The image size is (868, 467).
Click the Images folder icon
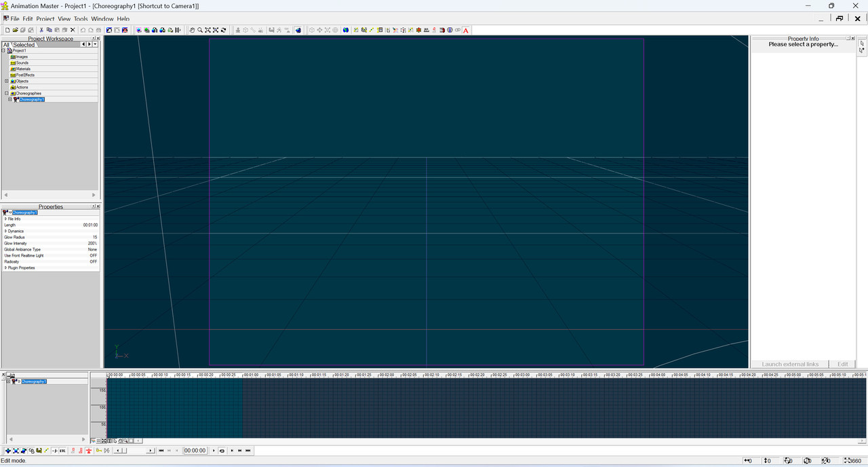[13, 56]
